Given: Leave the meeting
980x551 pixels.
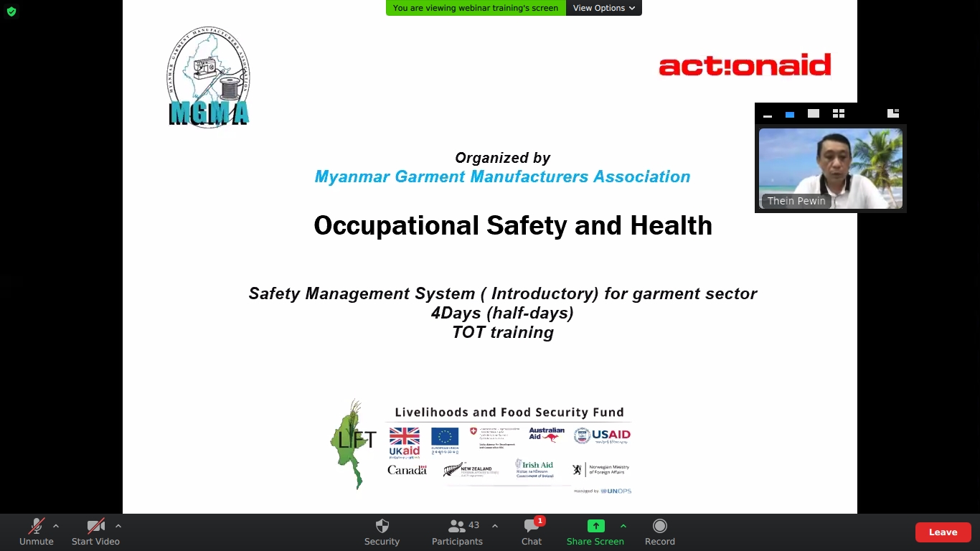Looking at the screenshot, I should coord(943,532).
